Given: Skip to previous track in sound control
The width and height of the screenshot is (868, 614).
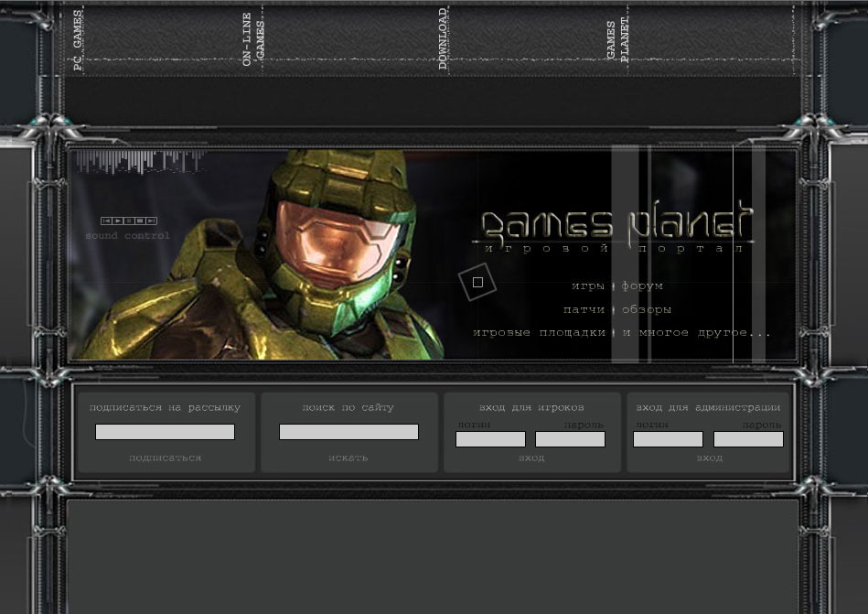Looking at the screenshot, I should (106, 221).
